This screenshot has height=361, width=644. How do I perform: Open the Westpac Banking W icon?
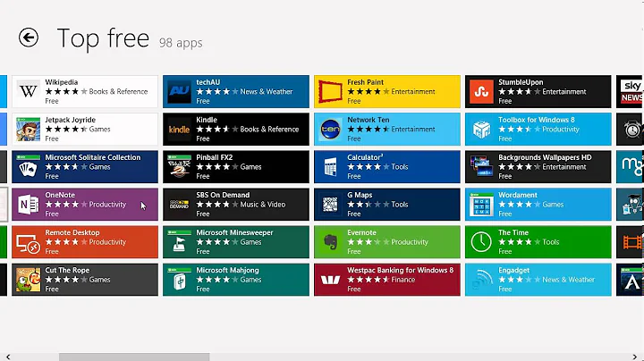click(331, 280)
